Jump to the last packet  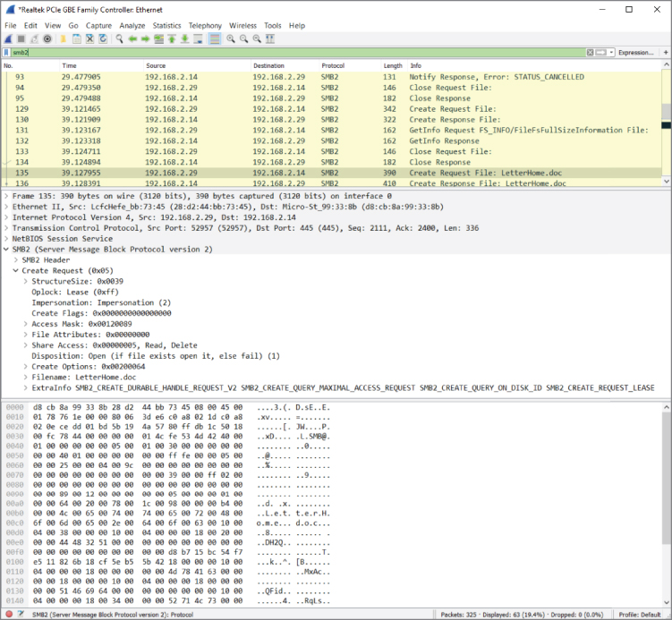pyautogui.click(x=184, y=39)
